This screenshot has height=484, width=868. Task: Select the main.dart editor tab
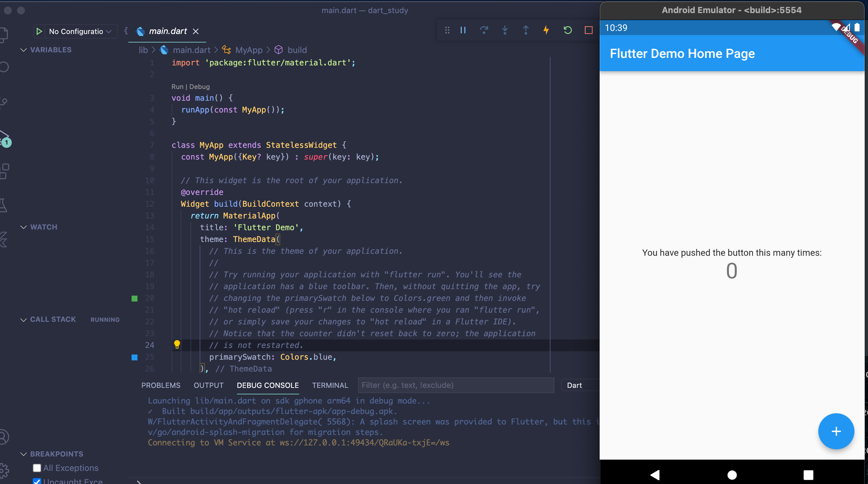click(168, 31)
